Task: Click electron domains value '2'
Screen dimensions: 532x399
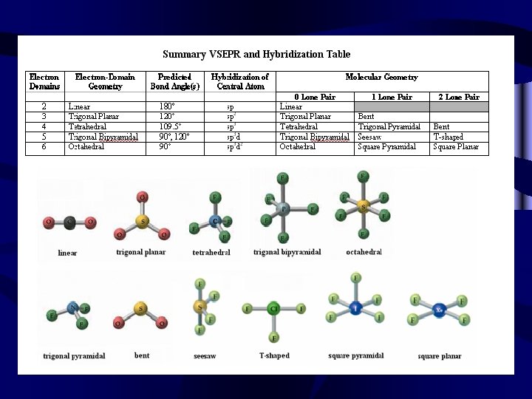Action: point(44,106)
